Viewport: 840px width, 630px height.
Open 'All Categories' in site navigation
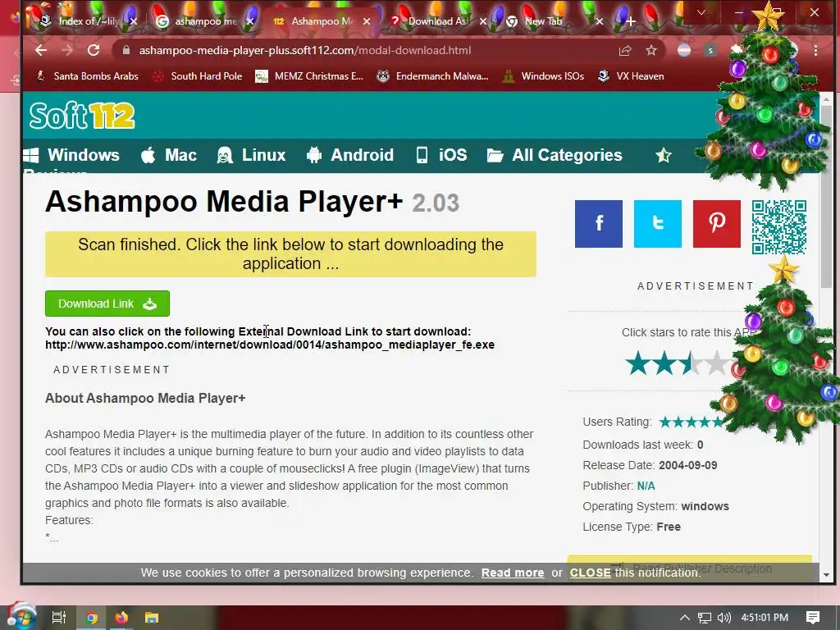[x=555, y=155]
